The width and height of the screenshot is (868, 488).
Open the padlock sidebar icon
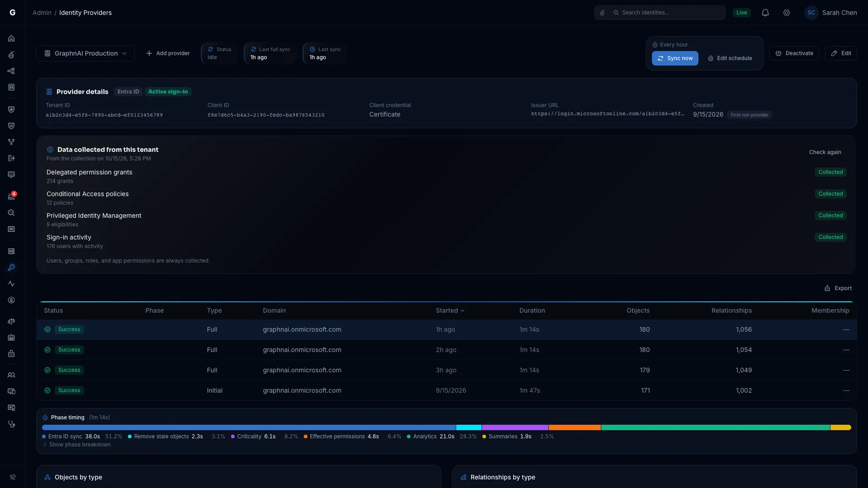coord(11,354)
